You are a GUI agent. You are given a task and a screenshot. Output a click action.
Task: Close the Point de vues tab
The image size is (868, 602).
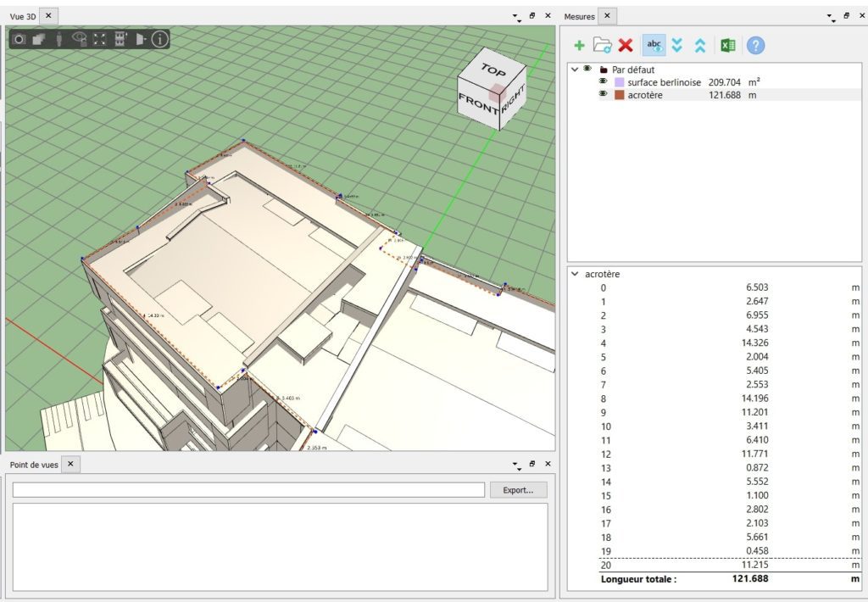coord(70,464)
